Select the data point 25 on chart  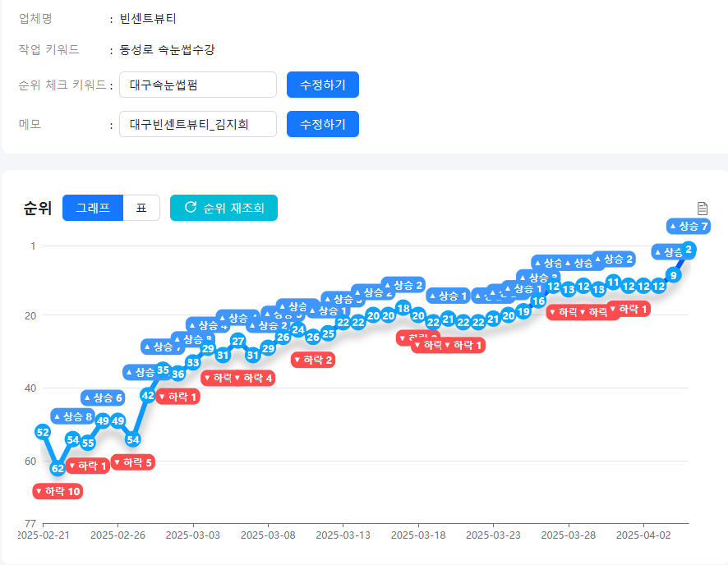click(328, 333)
